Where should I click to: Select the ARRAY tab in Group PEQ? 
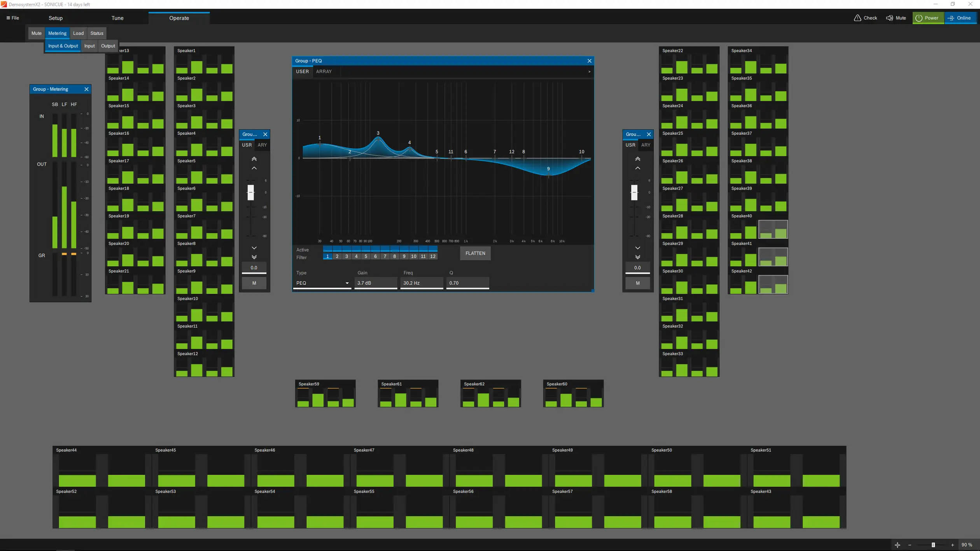click(x=324, y=71)
